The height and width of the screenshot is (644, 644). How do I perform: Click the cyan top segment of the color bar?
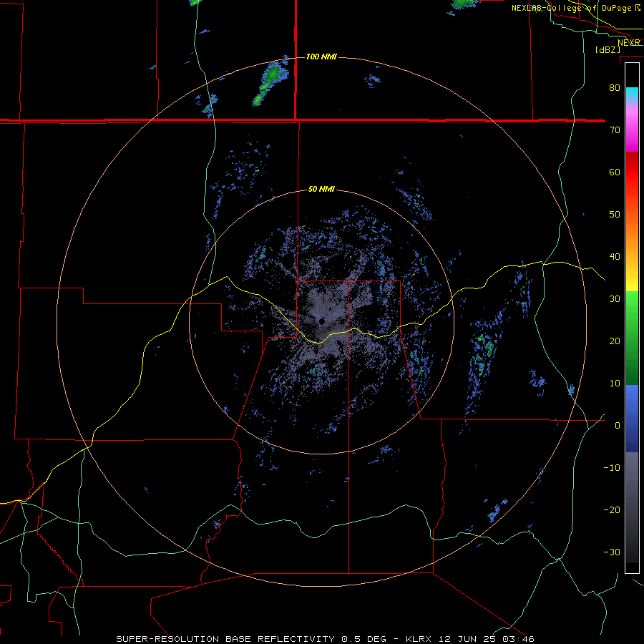632,94
